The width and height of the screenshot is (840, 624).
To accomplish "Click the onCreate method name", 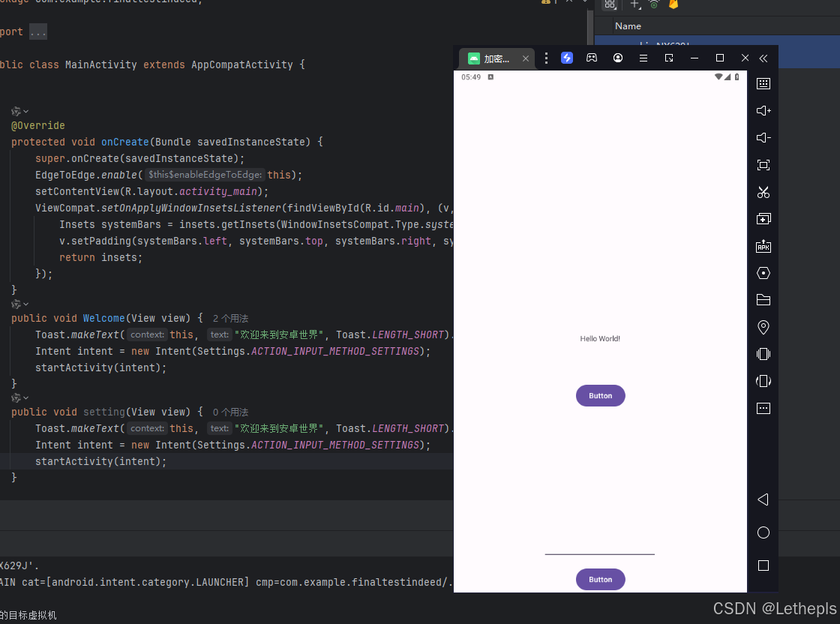I will coord(124,142).
